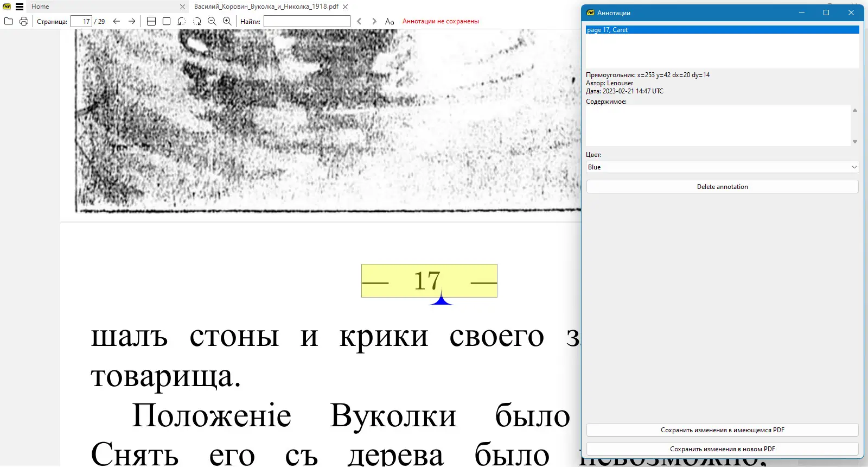This screenshot has height=467, width=868.
Task: Click the Содержимое content text box
Action: (x=718, y=125)
